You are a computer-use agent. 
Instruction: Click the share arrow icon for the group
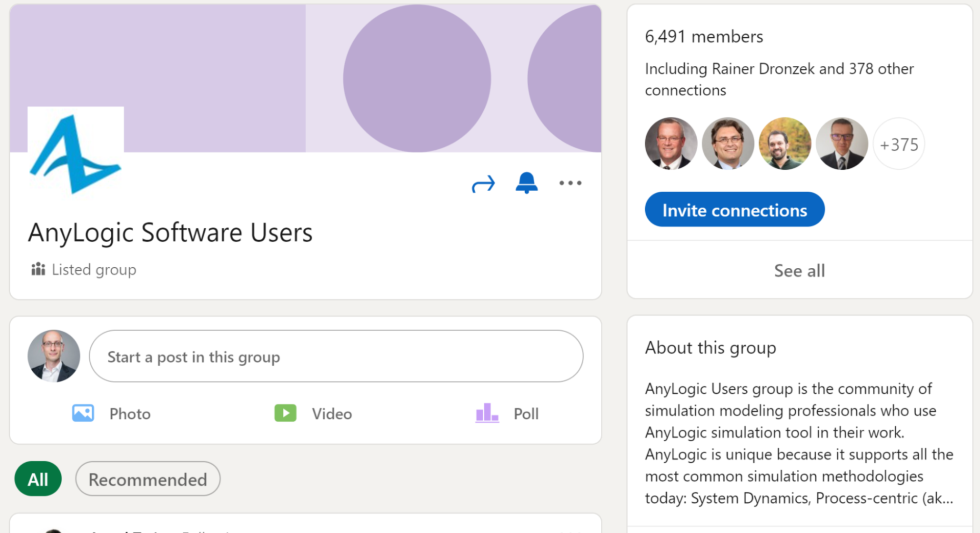point(483,184)
